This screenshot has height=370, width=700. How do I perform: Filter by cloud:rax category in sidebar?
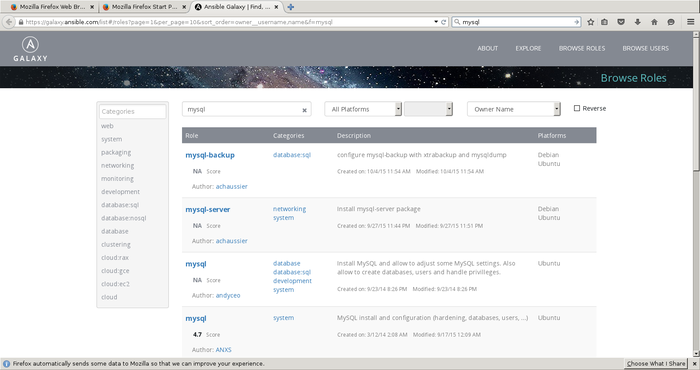click(115, 258)
